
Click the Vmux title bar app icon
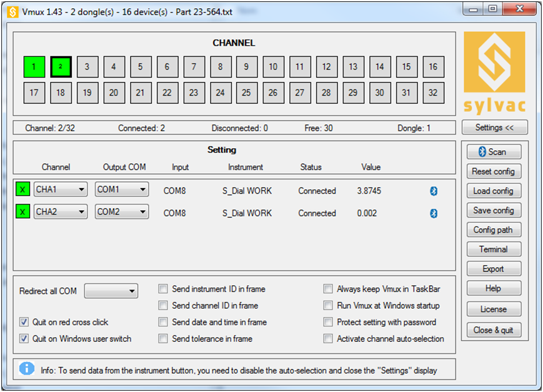pos(13,12)
